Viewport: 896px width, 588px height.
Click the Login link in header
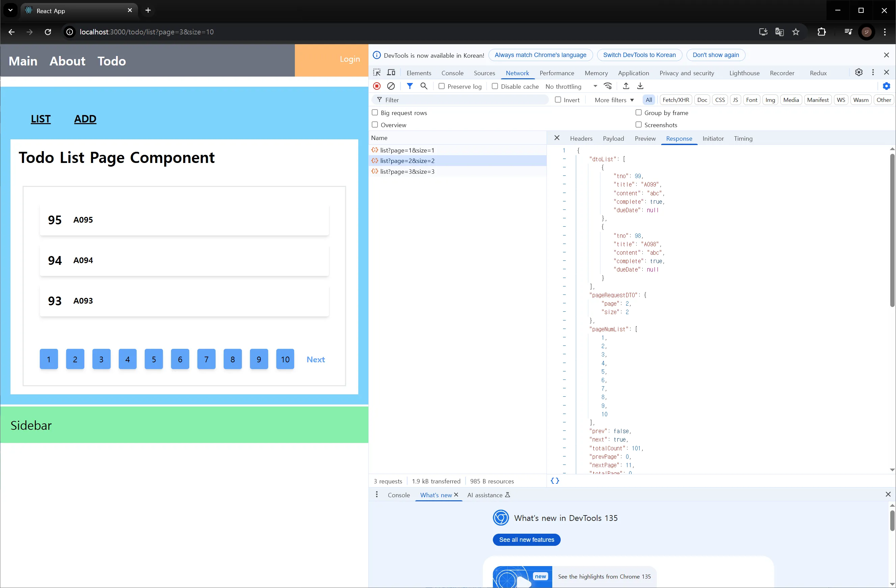[350, 59]
